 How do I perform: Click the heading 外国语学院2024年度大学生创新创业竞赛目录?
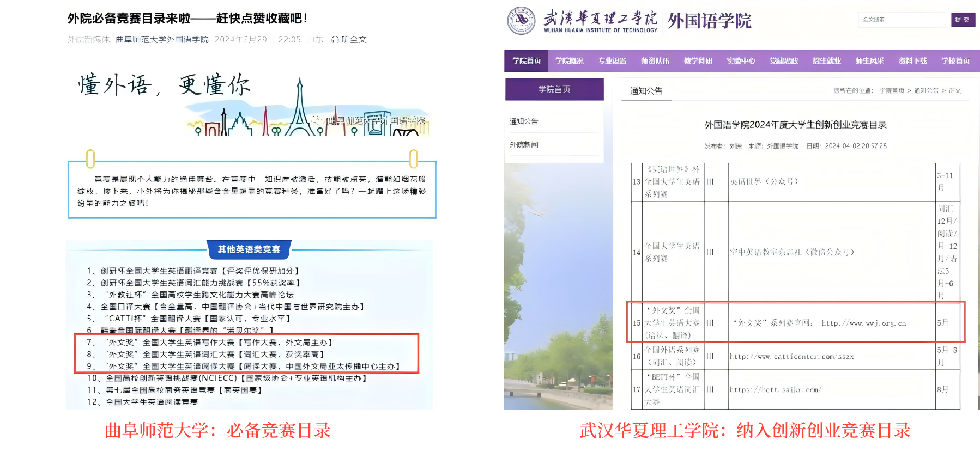pos(796,125)
